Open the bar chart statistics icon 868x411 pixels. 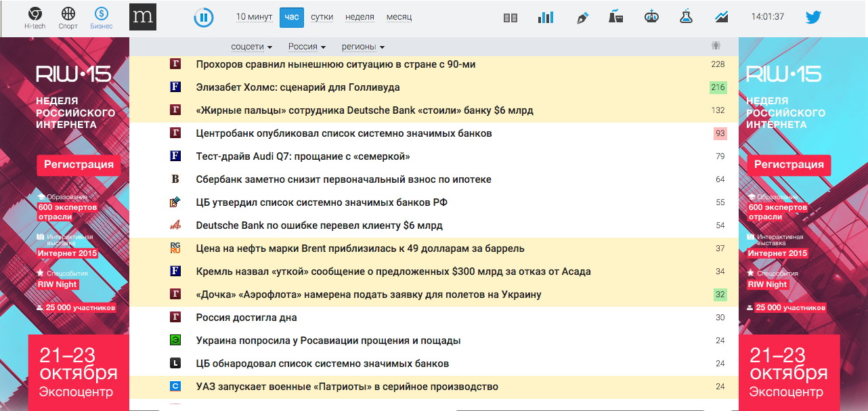click(x=546, y=18)
